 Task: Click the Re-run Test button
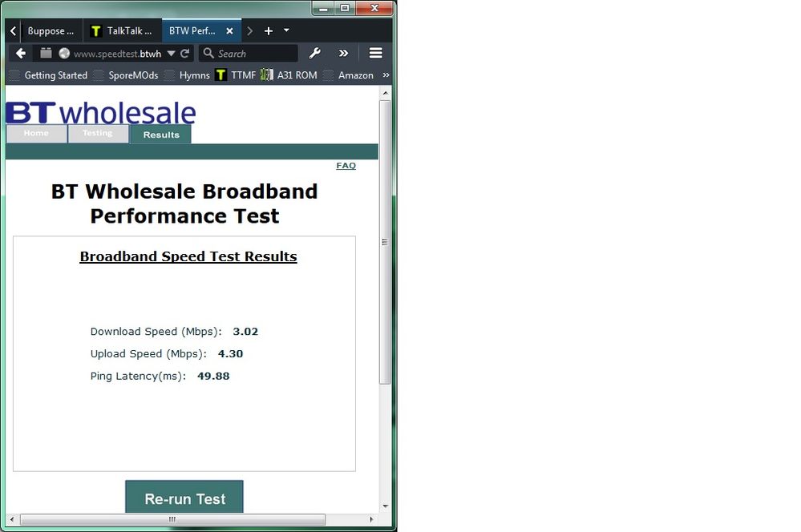184,497
